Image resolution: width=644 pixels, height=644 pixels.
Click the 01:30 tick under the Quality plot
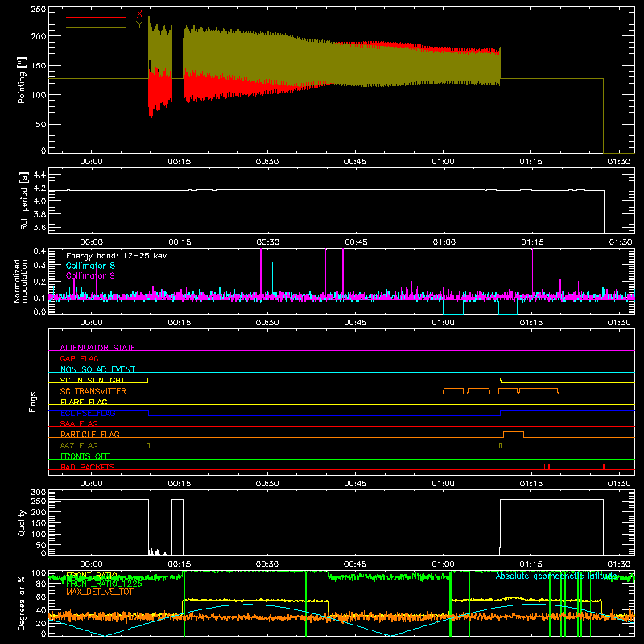click(619, 564)
